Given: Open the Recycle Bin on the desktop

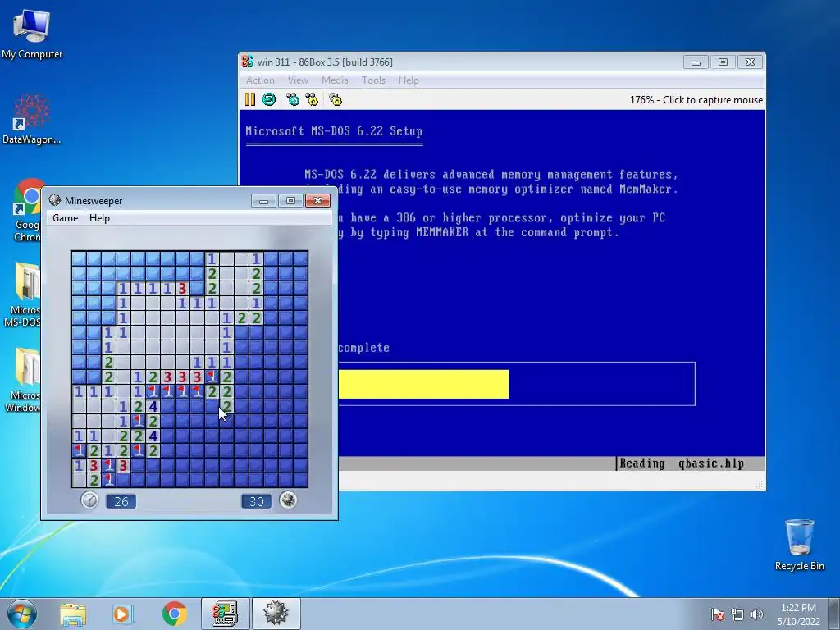Looking at the screenshot, I should click(799, 546).
